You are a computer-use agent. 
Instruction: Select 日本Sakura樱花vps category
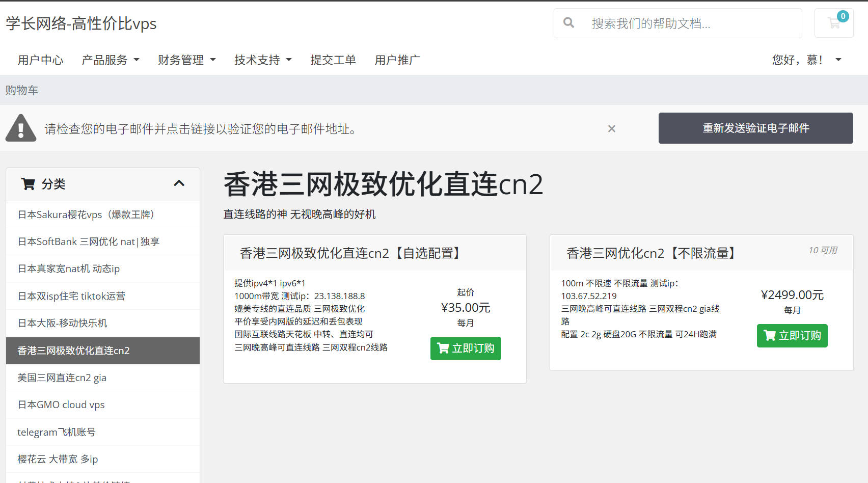coord(86,214)
